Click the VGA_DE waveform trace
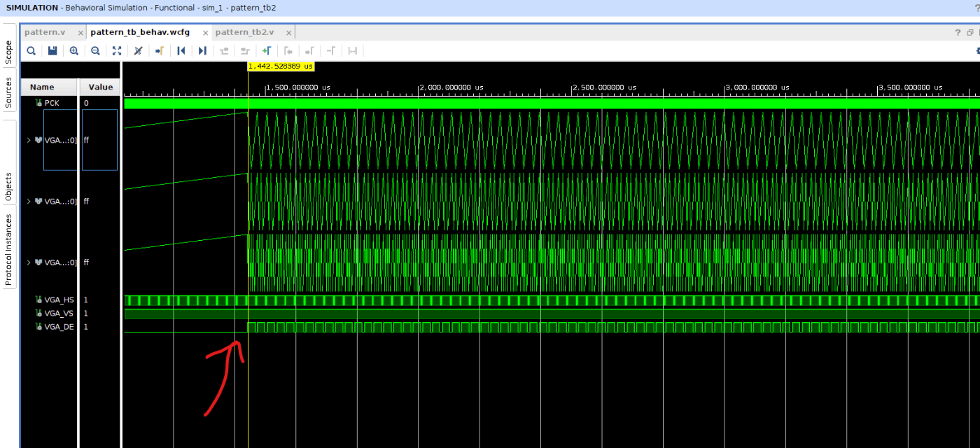The height and width of the screenshot is (448, 980). coord(552,327)
